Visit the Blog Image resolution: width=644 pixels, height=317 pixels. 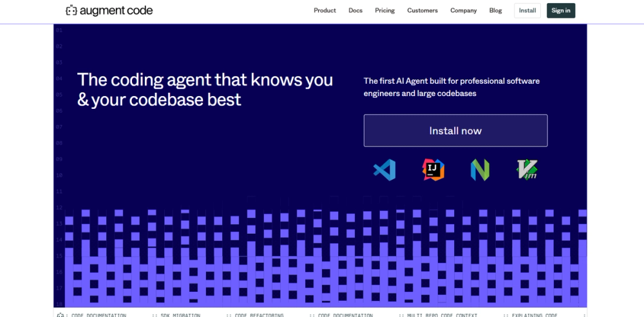click(x=496, y=11)
